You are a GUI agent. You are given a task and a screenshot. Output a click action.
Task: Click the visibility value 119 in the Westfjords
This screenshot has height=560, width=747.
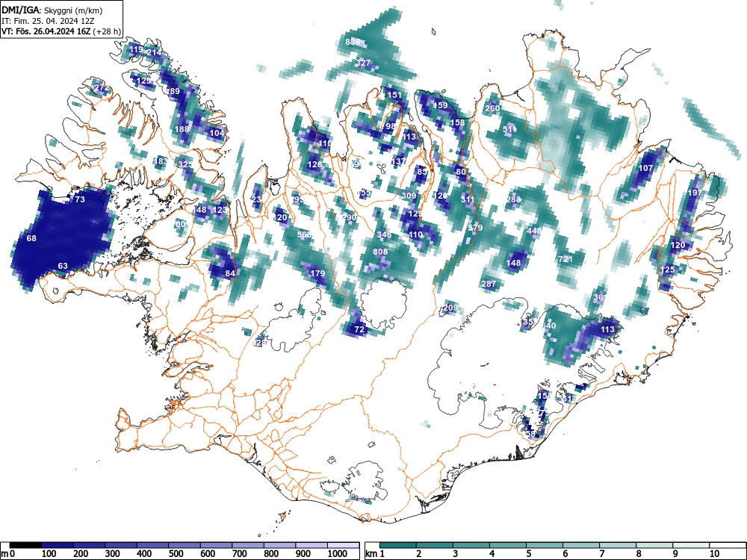[136, 49]
